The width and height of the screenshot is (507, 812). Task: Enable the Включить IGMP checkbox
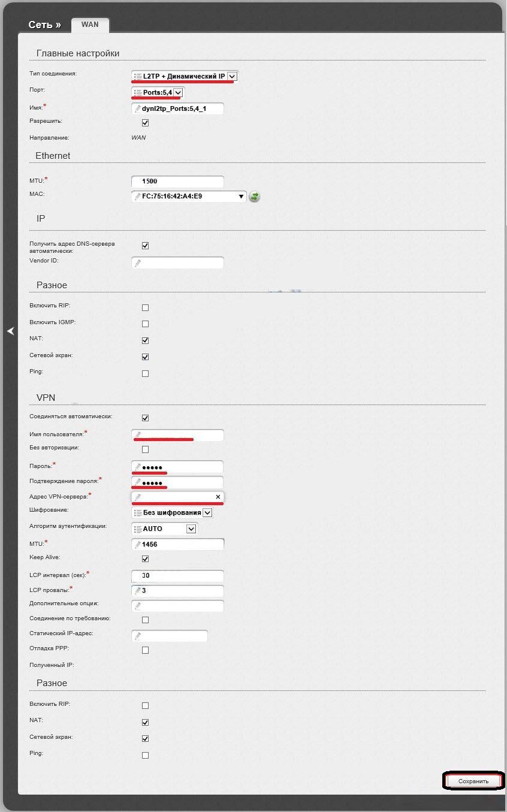coord(145,324)
